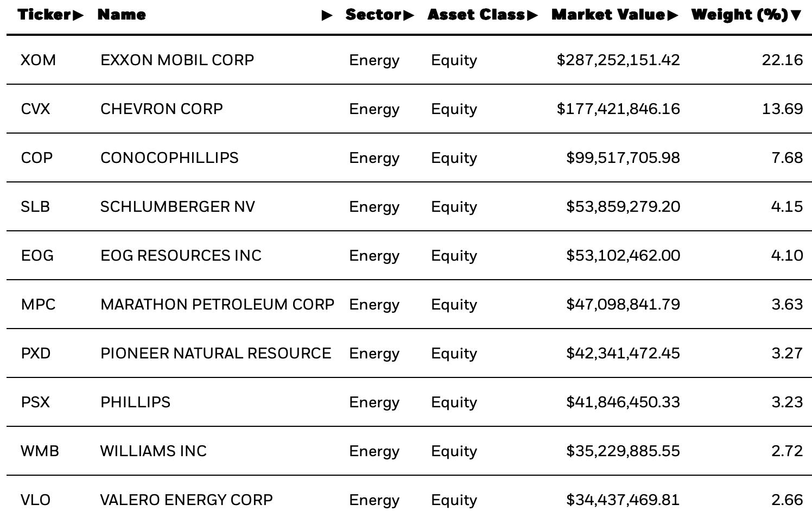The height and width of the screenshot is (517, 812).
Task: Sort by Market Value arrow
Action: click(x=673, y=15)
